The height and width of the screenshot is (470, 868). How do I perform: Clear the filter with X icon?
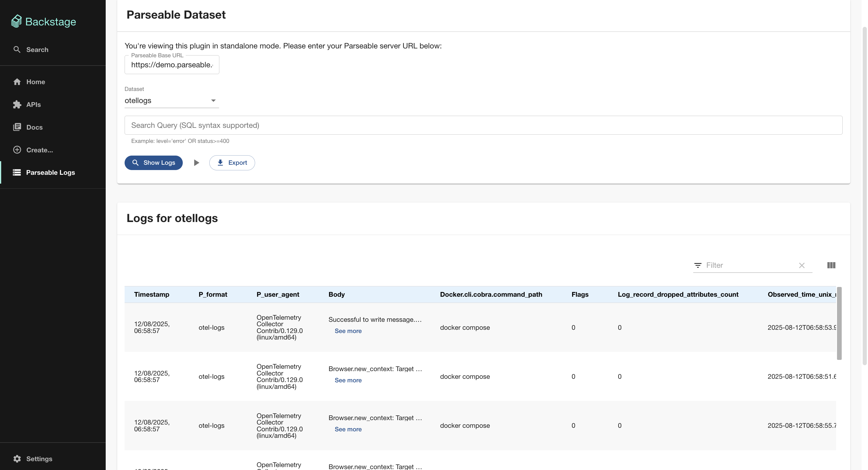point(802,265)
